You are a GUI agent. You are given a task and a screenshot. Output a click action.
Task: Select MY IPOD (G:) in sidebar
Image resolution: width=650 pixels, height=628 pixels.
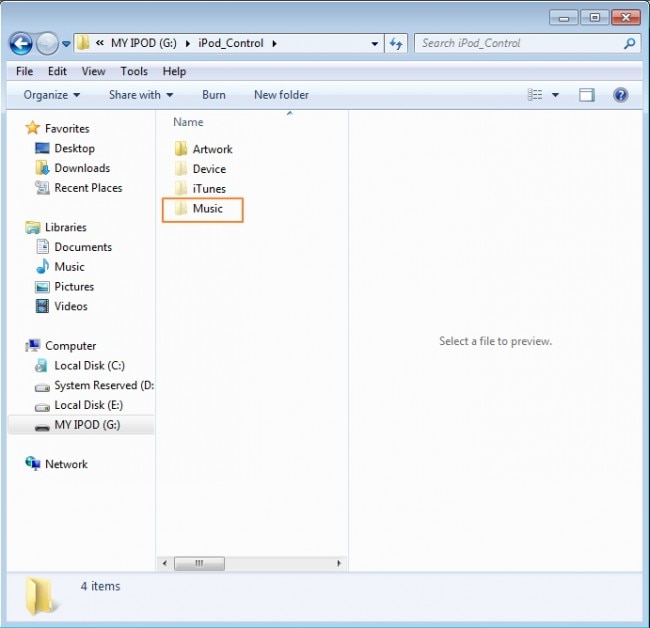tap(81, 425)
